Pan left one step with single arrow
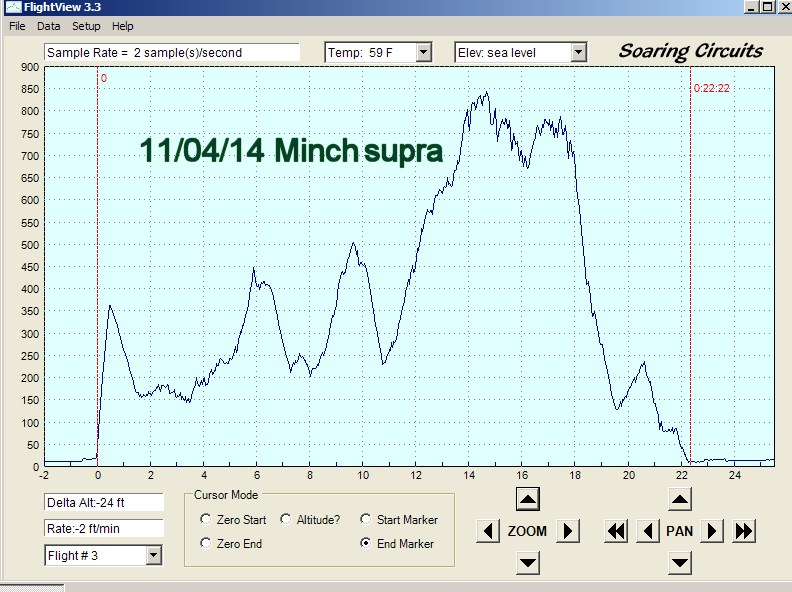 tap(648, 531)
